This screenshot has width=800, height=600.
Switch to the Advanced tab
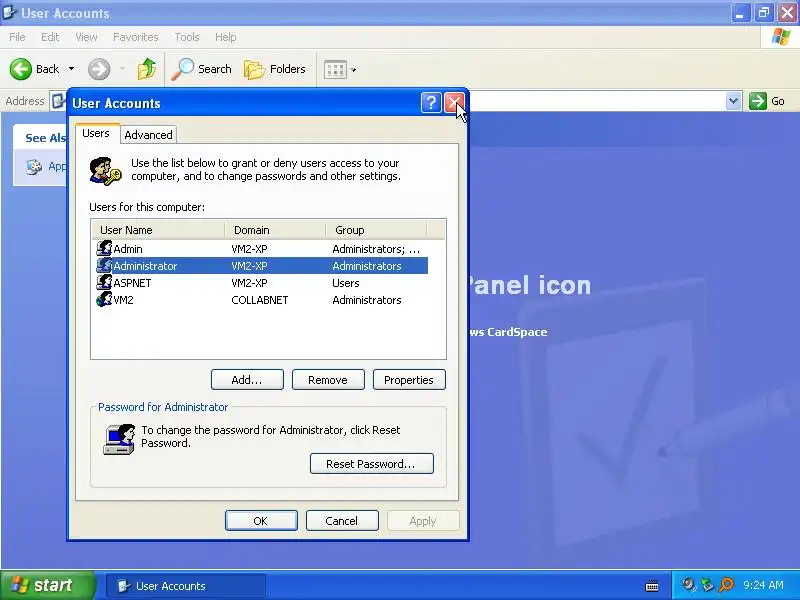[x=148, y=135]
